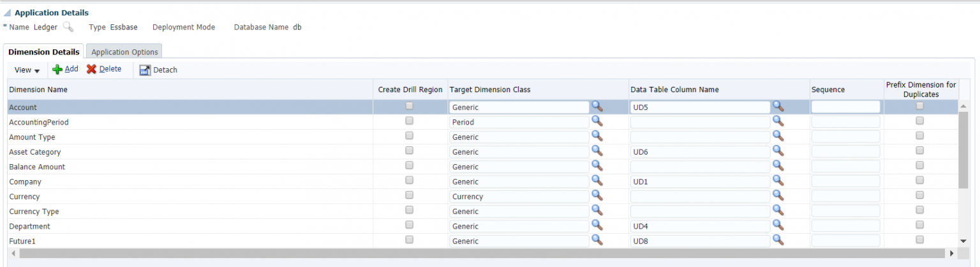
Task: Select the Dimension Details tab
Action: tap(44, 52)
